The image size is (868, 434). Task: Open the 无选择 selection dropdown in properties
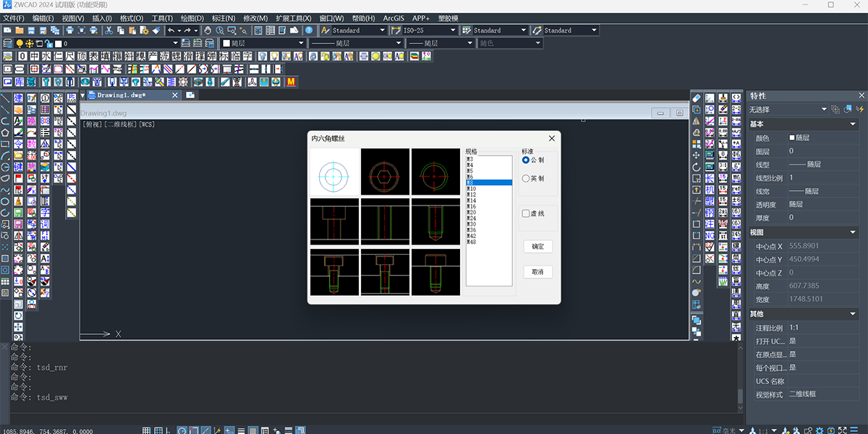[x=788, y=109]
